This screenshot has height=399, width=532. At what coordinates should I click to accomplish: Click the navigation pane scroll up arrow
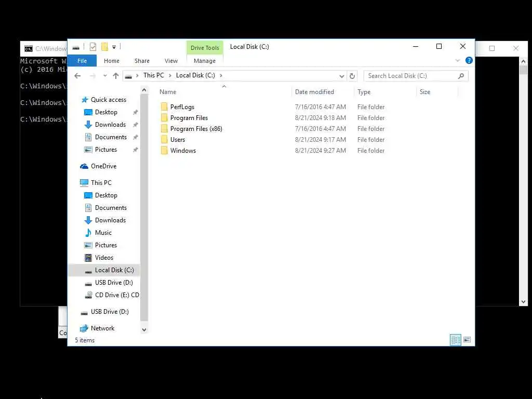[144, 90]
